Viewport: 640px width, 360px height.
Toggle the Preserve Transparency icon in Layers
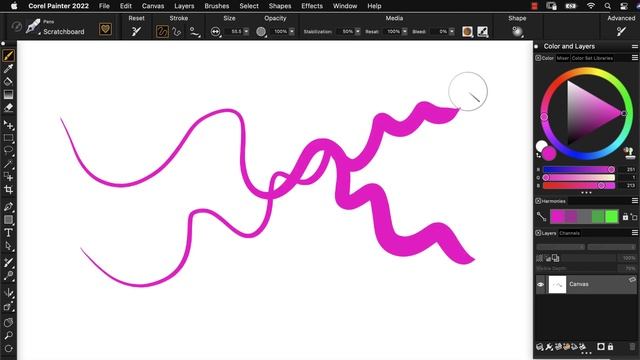pos(539,258)
